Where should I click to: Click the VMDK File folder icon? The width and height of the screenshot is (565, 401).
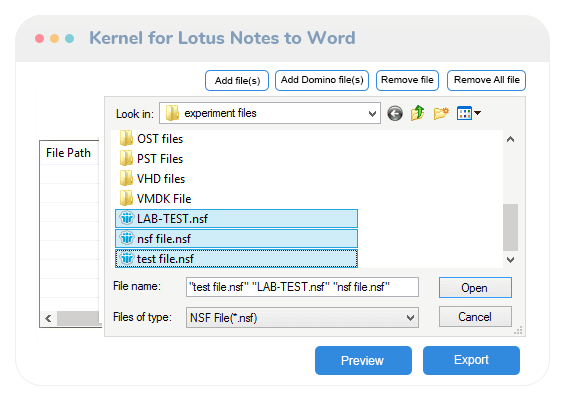pyautogui.click(x=126, y=199)
